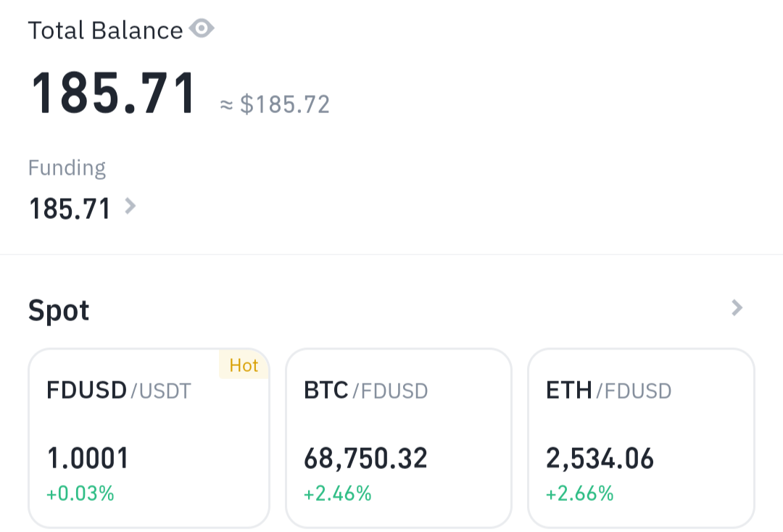Open the Spot section via its chevron
The height and width of the screenshot is (532, 783).
pos(737,308)
